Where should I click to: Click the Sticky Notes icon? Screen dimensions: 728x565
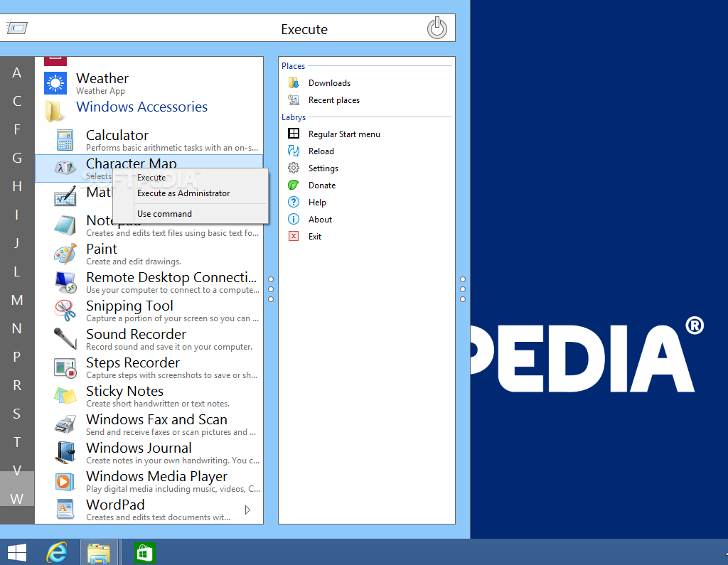65,396
